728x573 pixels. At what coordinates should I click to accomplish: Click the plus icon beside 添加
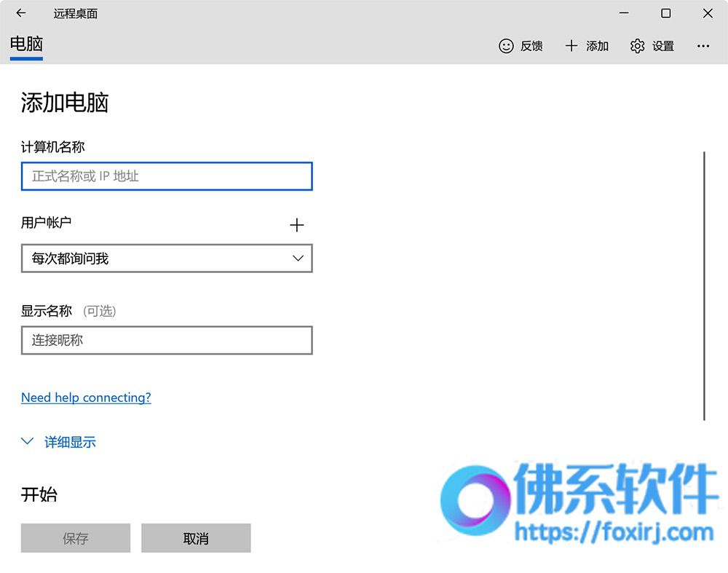[x=571, y=46]
